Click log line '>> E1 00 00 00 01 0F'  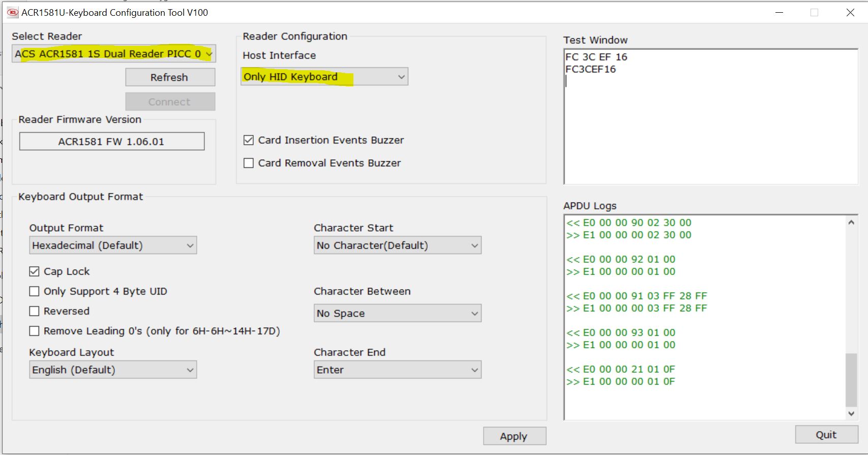pos(621,382)
